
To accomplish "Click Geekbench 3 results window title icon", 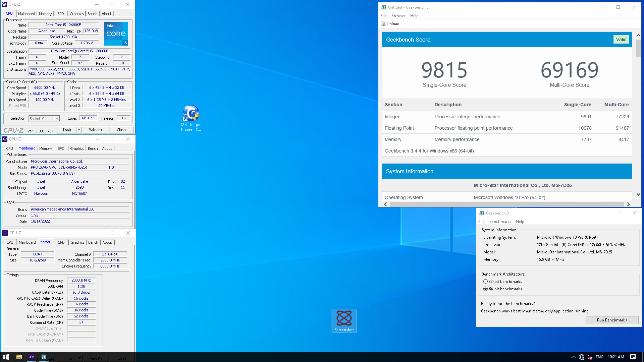I will 384,7.
